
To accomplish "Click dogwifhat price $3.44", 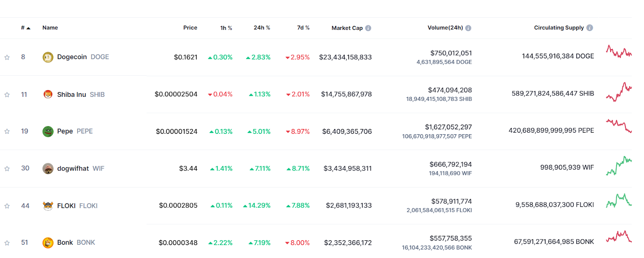I will [x=188, y=169].
